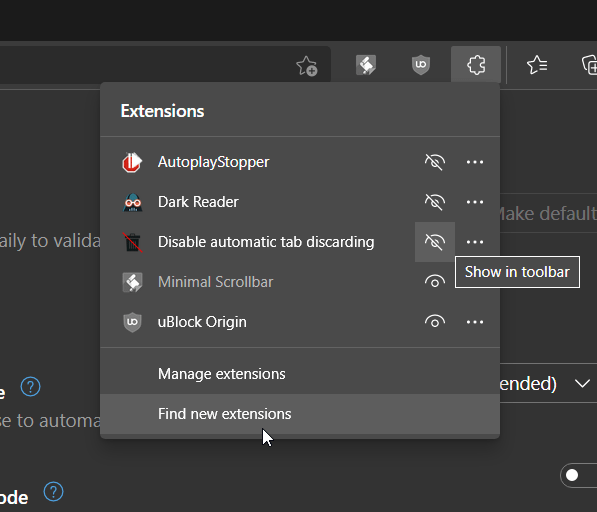Image resolution: width=597 pixels, height=512 pixels.
Task: Open the Dark Reader extension entry
Action: pos(198,202)
